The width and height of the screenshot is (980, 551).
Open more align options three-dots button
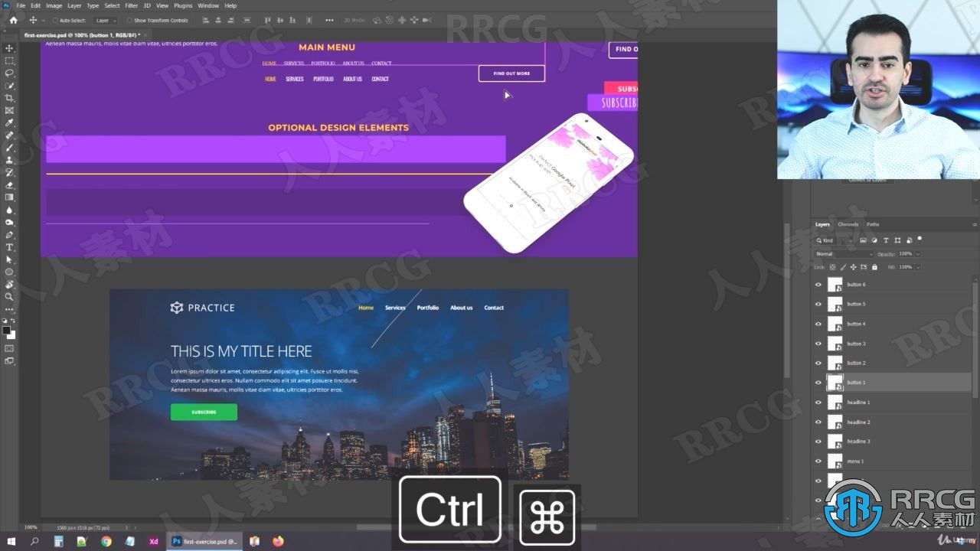pyautogui.click(x=329, y=20)
